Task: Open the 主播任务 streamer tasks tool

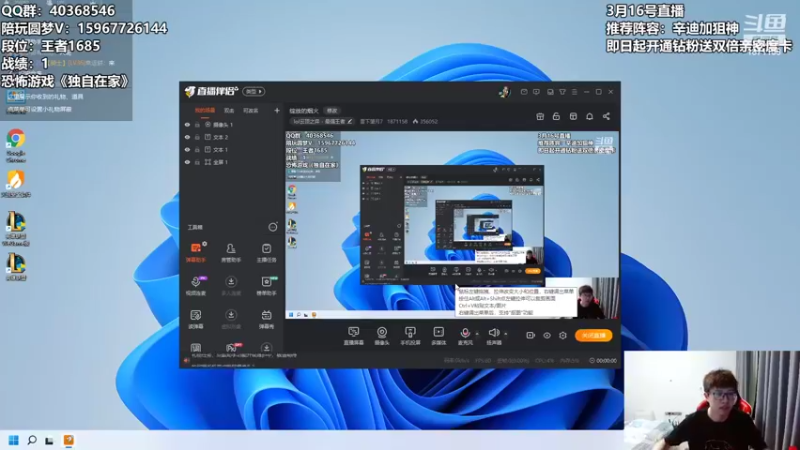Action: pyautogui.click(x=266, y=253)
